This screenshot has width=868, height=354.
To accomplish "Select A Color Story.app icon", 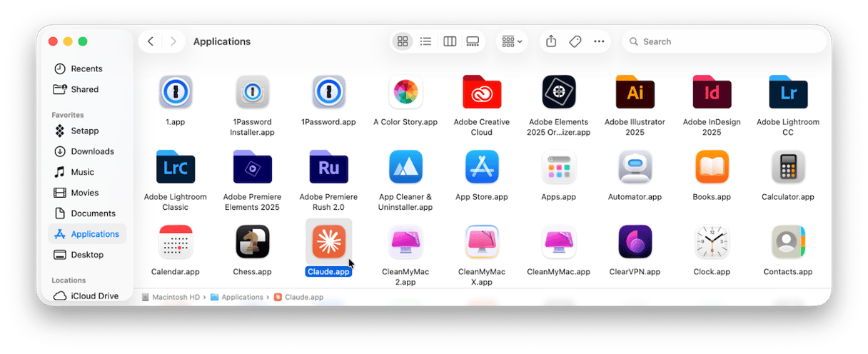I will (x=405, y=92).
